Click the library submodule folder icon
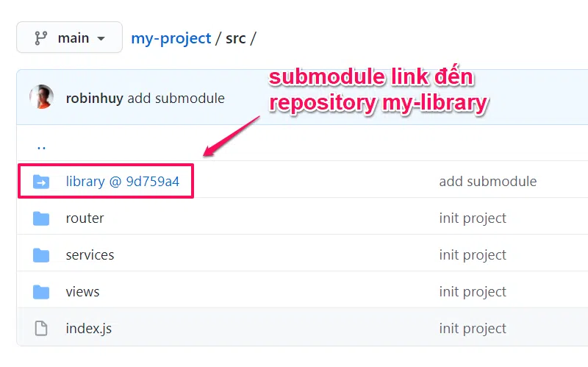This screenshot has height=367, width=588. (41, 182)
